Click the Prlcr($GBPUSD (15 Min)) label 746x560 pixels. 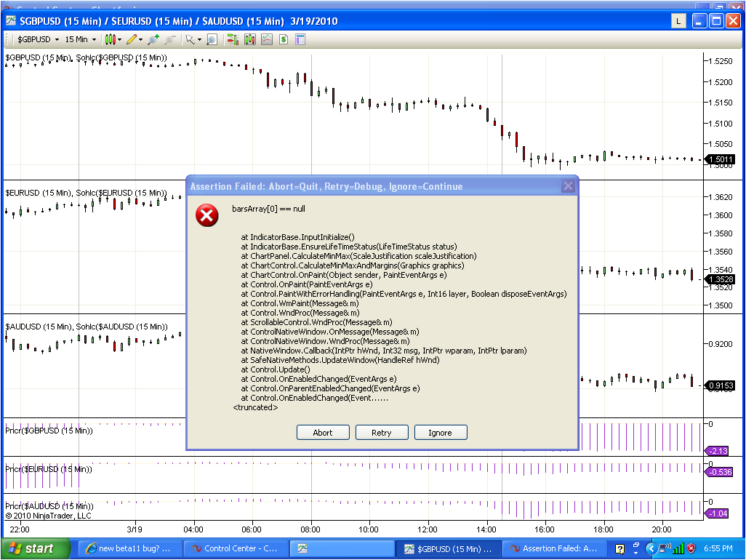(49, 431)
